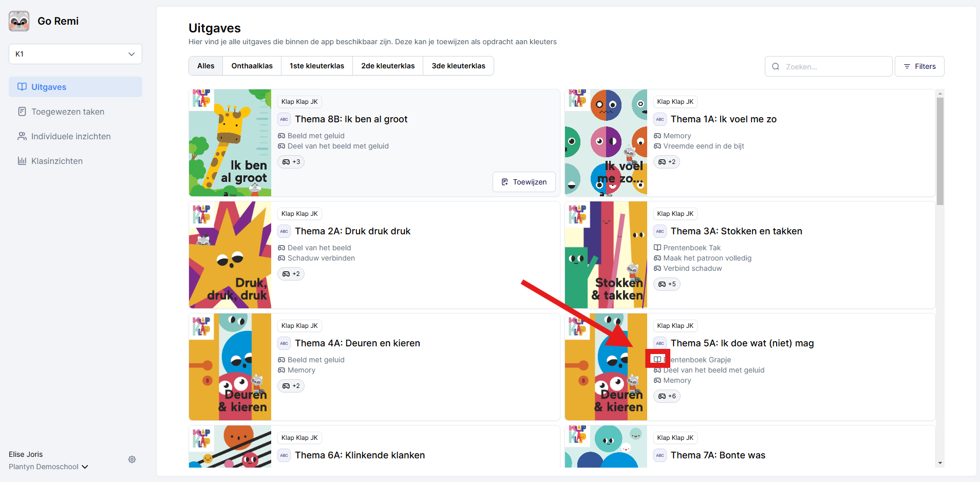This screenshot has width=980, height=482.
Task: Click the Go Remi raccoon logo
Action: 18,21
